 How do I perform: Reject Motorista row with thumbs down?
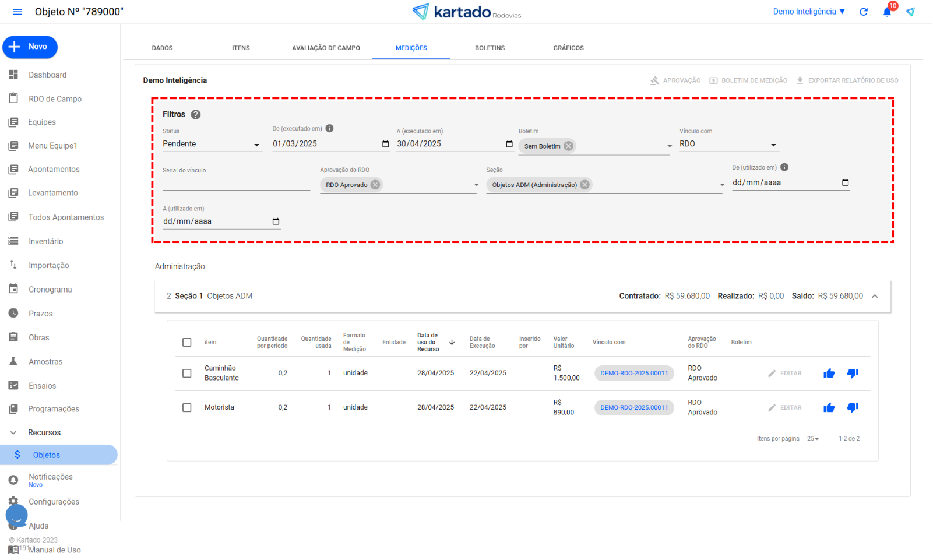tap(853, 408)
